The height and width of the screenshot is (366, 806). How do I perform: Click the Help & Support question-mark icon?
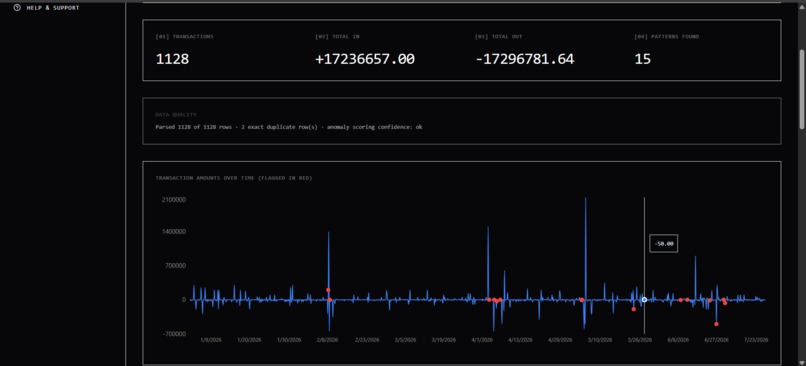pyautogui.click(x=17, y=8)
